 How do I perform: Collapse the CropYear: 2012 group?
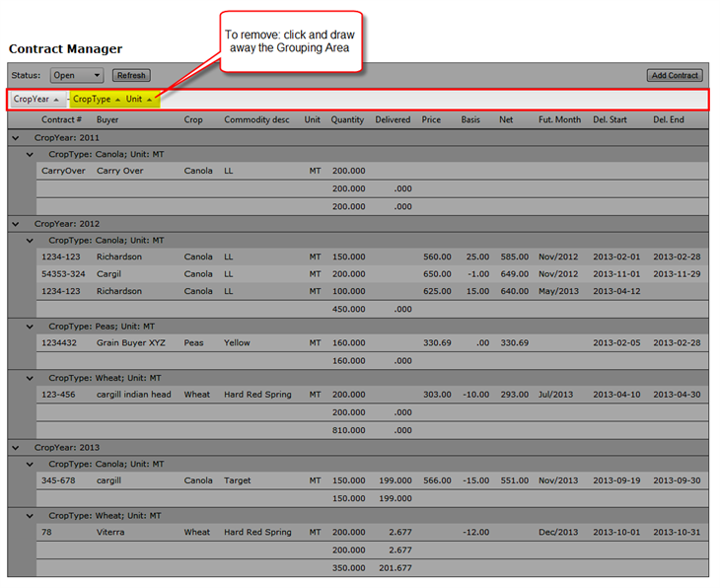15,223
